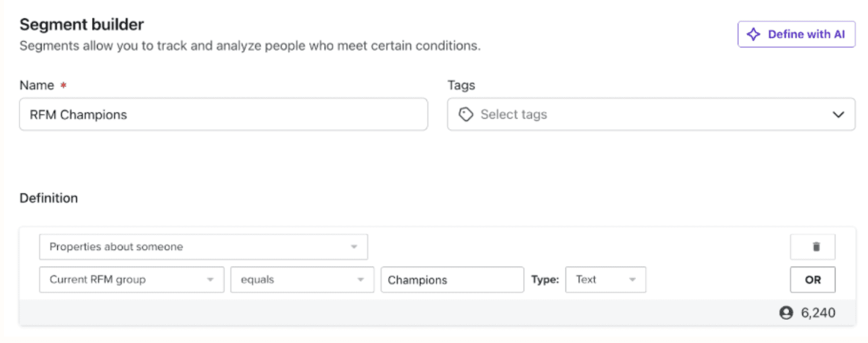Click the Champions value input field

click(452, 279)
